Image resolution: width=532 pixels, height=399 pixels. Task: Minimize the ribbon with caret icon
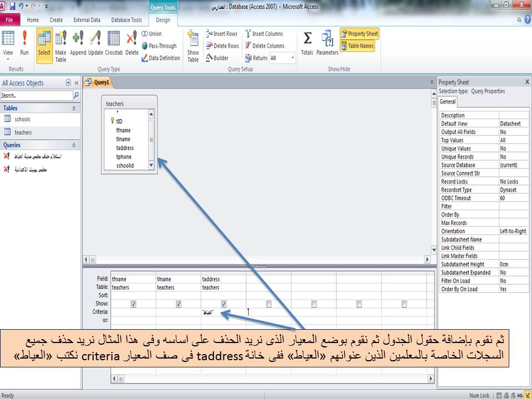[x=519, y=20]
